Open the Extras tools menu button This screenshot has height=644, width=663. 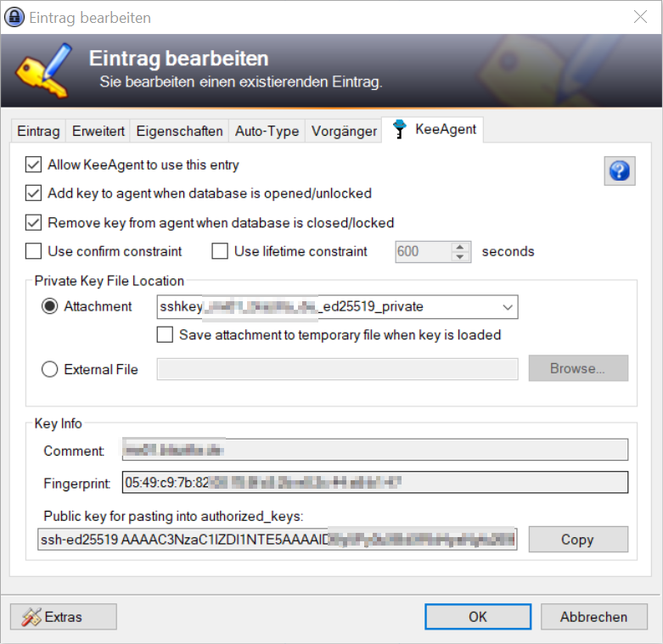[63, 617]
